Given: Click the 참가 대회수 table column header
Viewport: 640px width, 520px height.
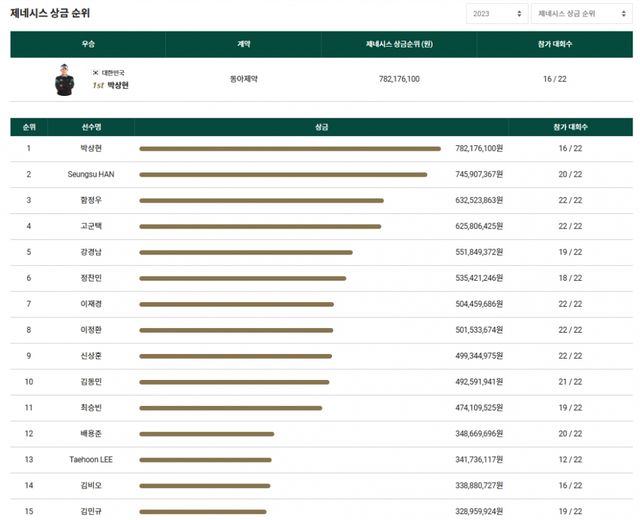Looking at the screenshot, I should 570,127.
